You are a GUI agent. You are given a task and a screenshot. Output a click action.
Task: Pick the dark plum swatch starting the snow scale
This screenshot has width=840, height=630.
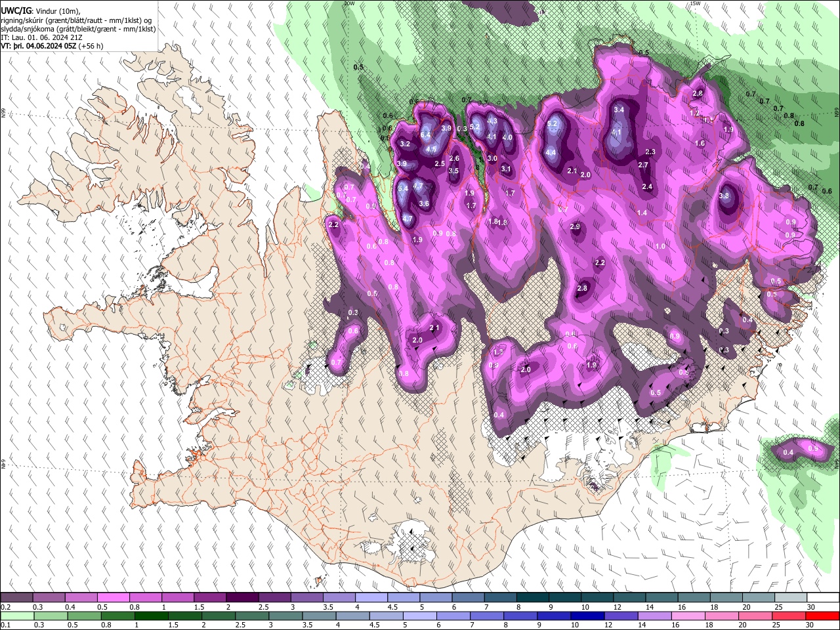pyautogui.click(x=17, y=598)
